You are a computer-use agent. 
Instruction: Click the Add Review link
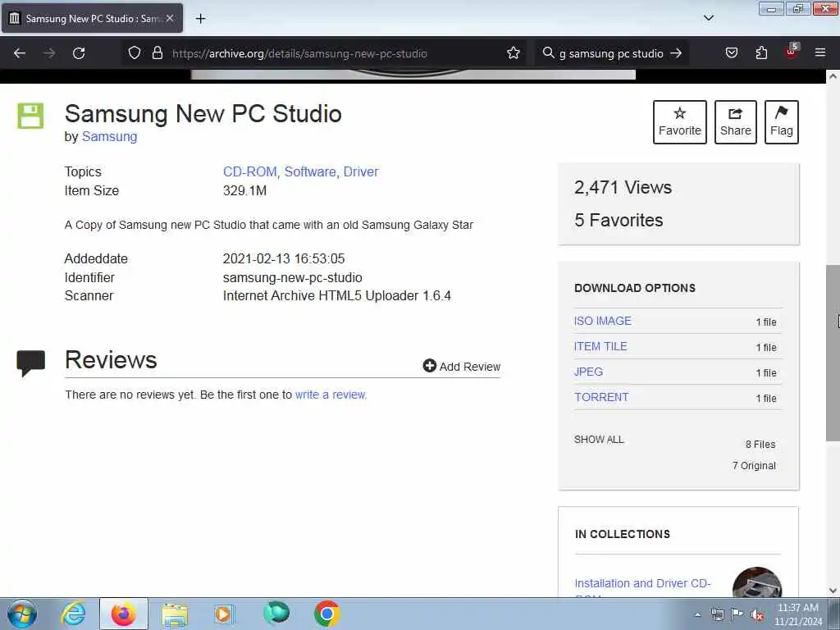tap(462, 367)
